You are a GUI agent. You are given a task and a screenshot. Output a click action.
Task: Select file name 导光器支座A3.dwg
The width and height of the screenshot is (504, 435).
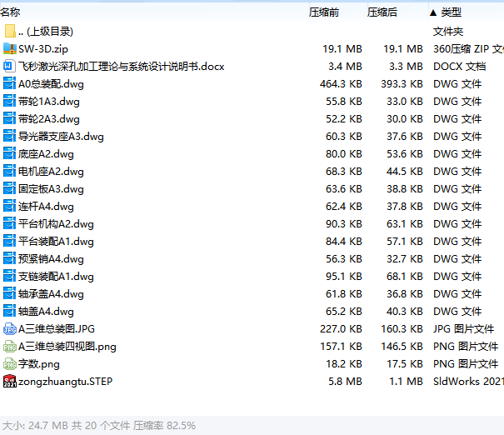(x=61, y=137)
